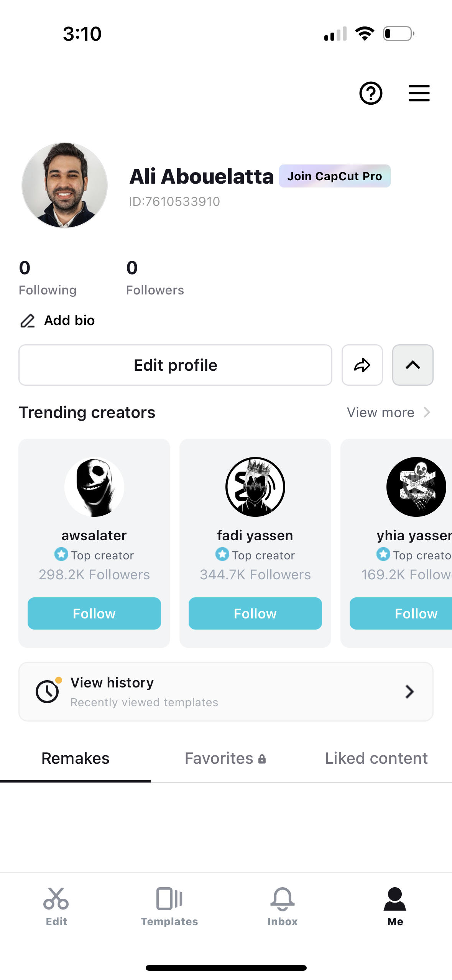Collapse the profile section with chevron button
The height and width of the screenshot is (980, 452).
(413, 365)
